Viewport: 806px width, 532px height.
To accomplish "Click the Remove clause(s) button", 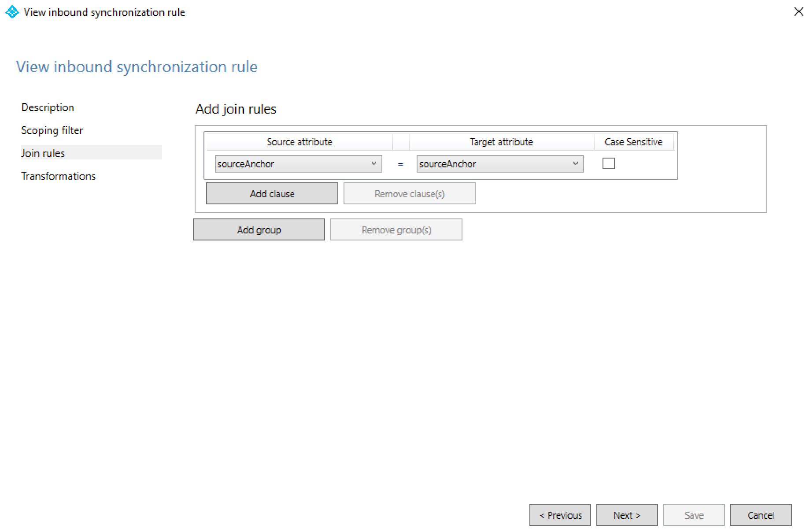I will tap(410, 194).
